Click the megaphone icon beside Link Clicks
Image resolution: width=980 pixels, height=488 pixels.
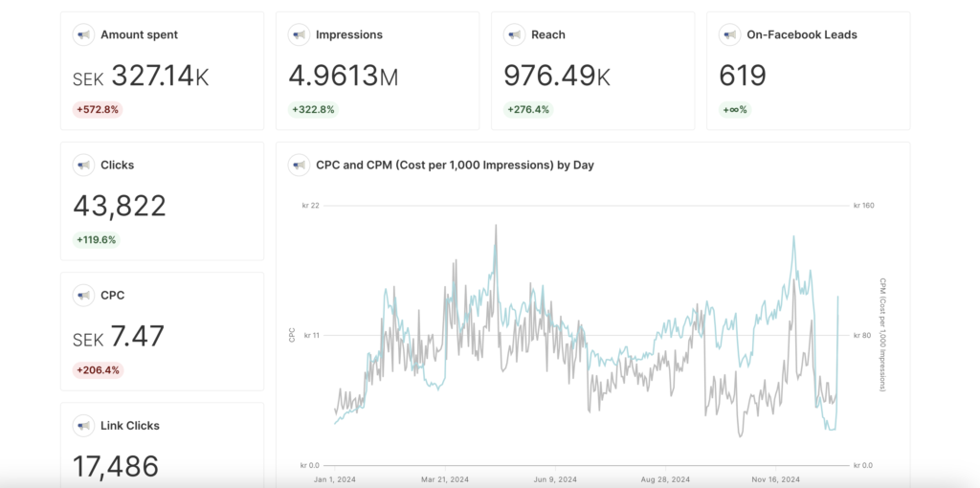[x=84, y=426]
